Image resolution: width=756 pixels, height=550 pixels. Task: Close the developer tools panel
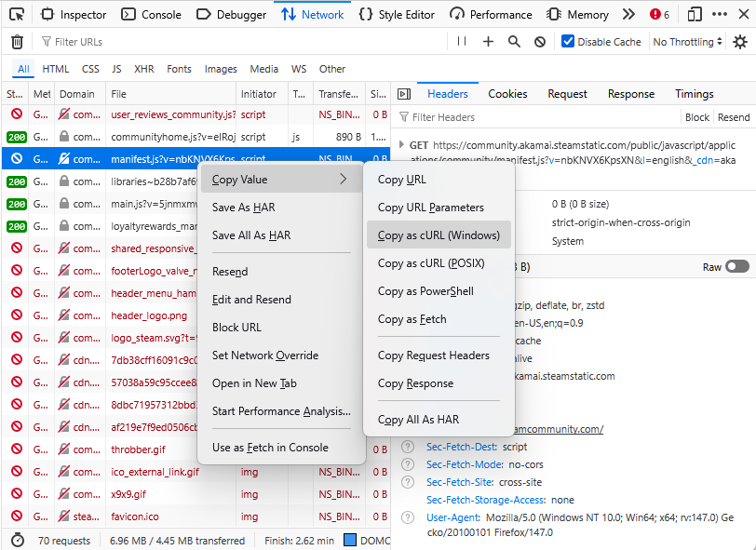744,15
